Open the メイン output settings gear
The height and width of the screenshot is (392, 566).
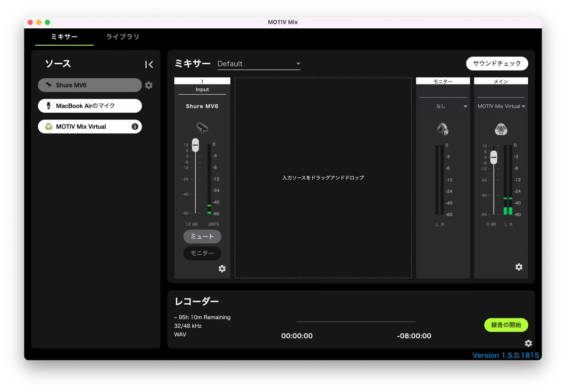click(x=519, y=267)
